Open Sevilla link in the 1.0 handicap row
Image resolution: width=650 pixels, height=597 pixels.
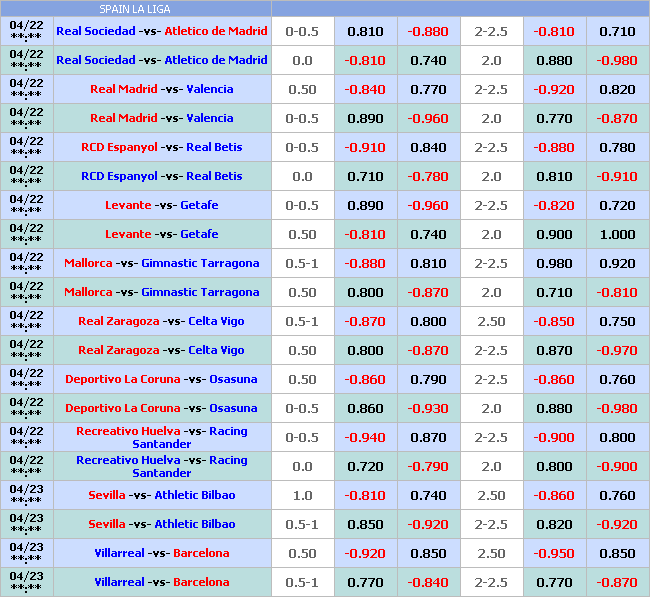pyautogui.click(x=107, y=495)
